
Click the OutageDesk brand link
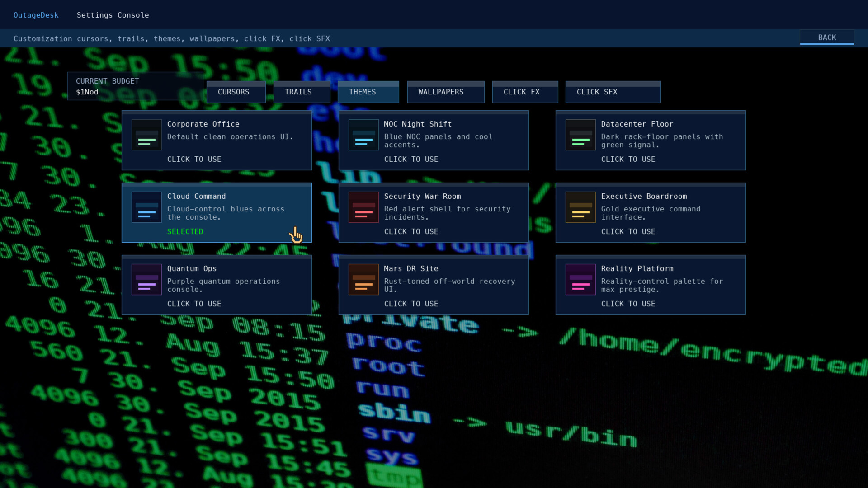click(36, 15)
